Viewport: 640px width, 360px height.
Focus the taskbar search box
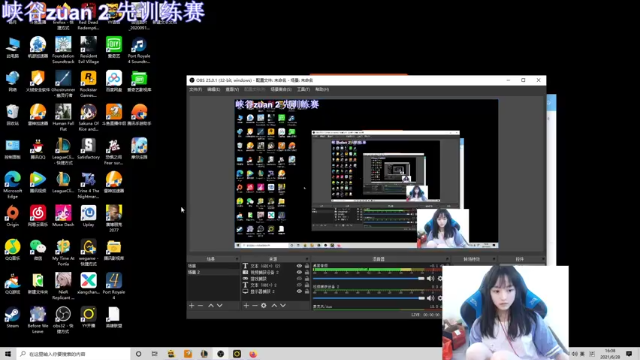tap(73, 354)
